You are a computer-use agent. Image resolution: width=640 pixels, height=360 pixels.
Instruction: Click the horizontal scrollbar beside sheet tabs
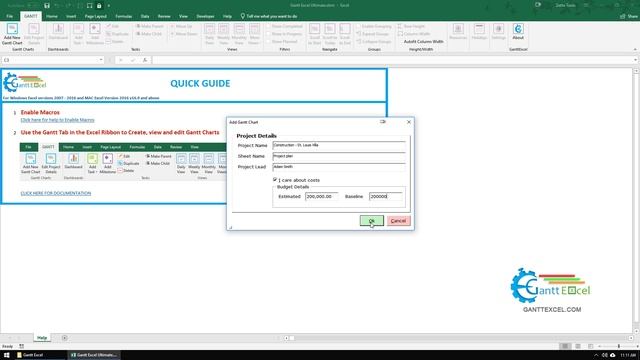(459, 338)
